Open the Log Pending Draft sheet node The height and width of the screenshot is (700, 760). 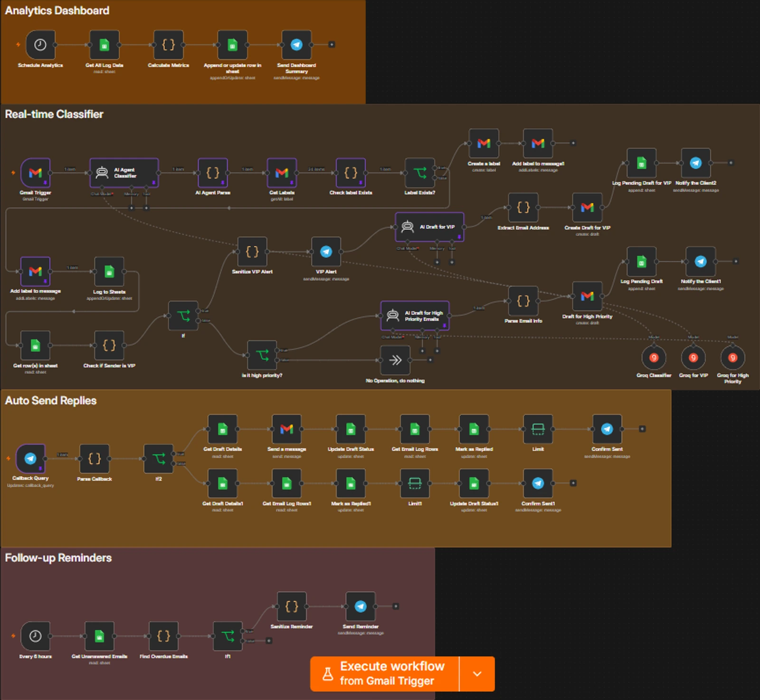point(641,262)
